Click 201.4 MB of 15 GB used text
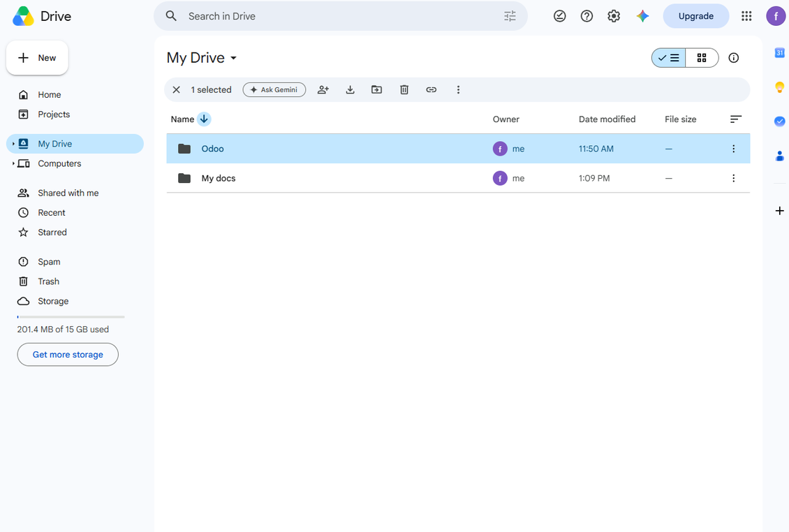The width and height of the screenshot is (789, 532). 63,329
